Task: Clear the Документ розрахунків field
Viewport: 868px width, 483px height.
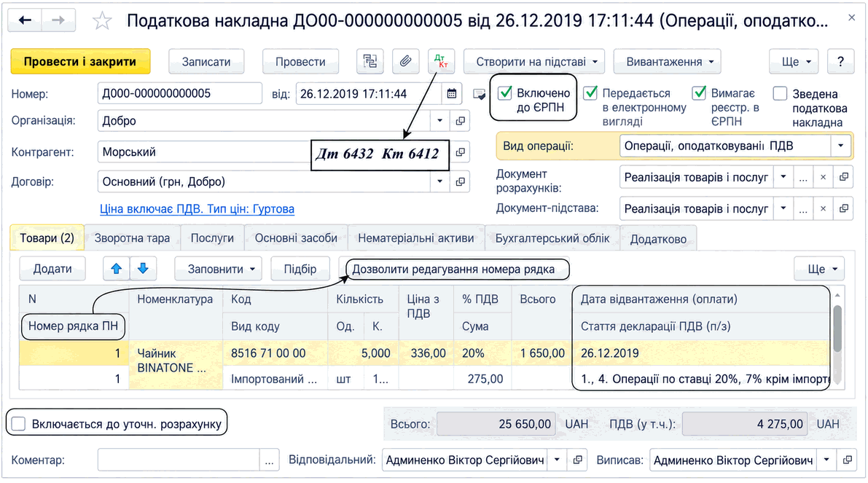Action: [823, 177]
